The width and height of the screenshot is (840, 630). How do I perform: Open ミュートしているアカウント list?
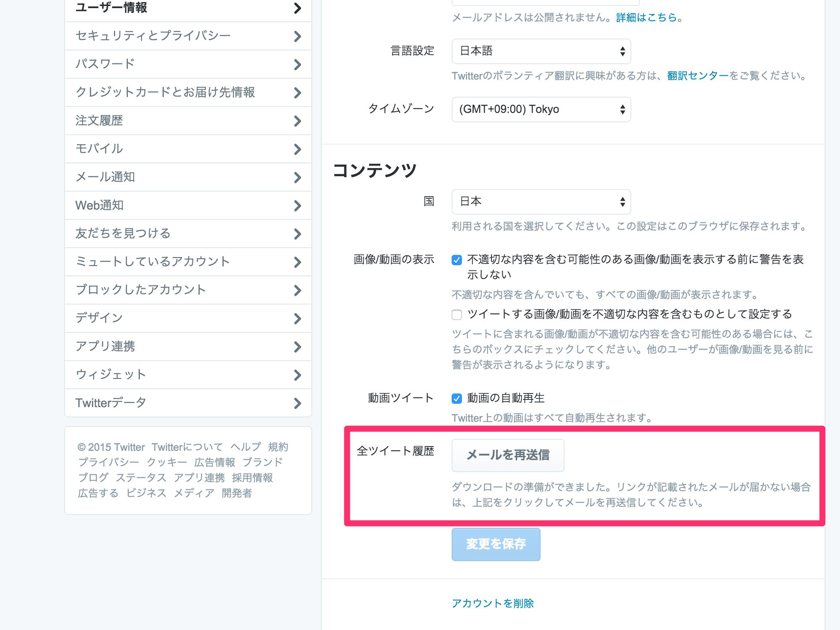188,262
